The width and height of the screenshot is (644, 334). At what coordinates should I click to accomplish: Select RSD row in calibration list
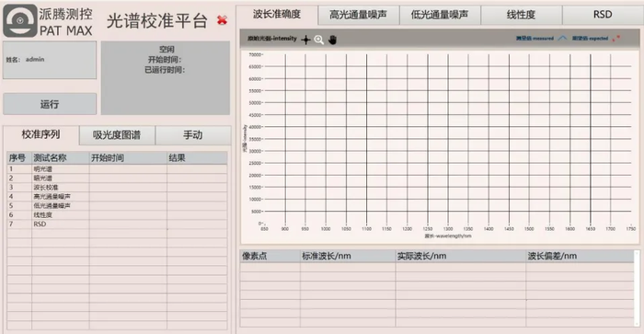click(x=117, y=224)
